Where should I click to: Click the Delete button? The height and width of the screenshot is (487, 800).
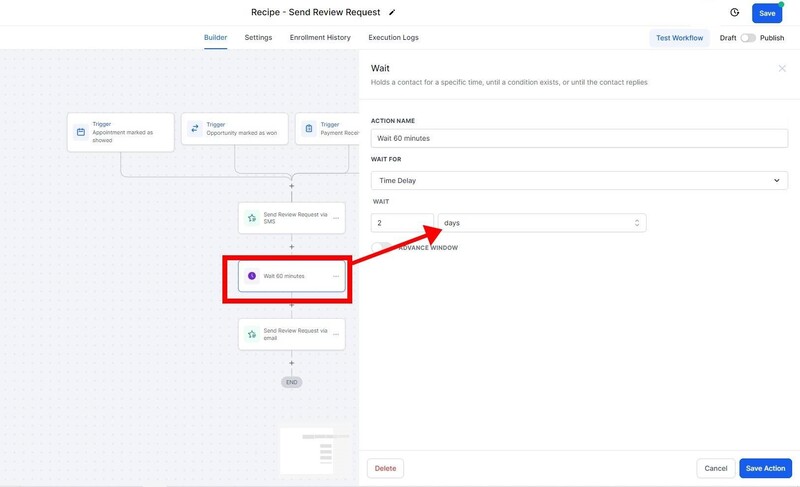385,468
